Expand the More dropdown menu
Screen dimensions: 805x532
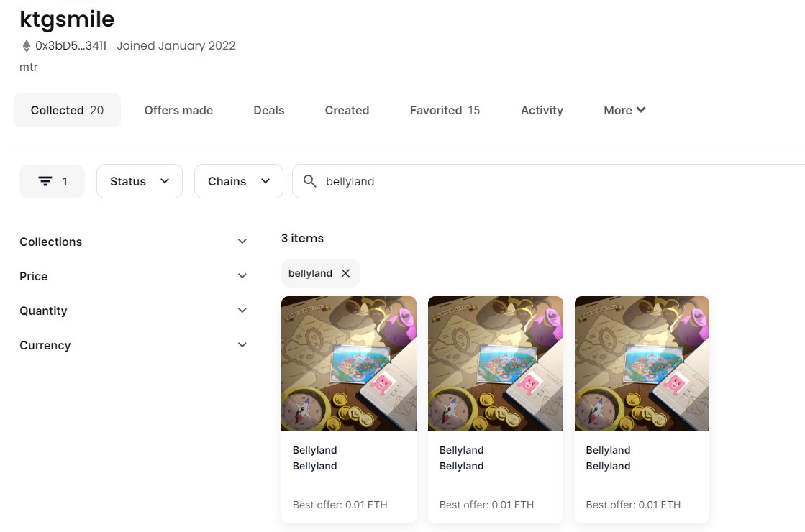click(625, 110)
